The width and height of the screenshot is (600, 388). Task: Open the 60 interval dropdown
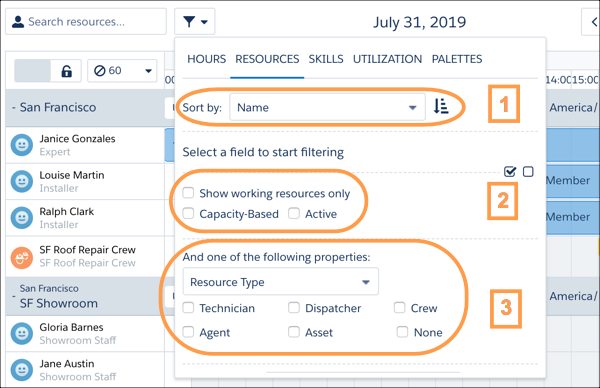tap(122, 71)
